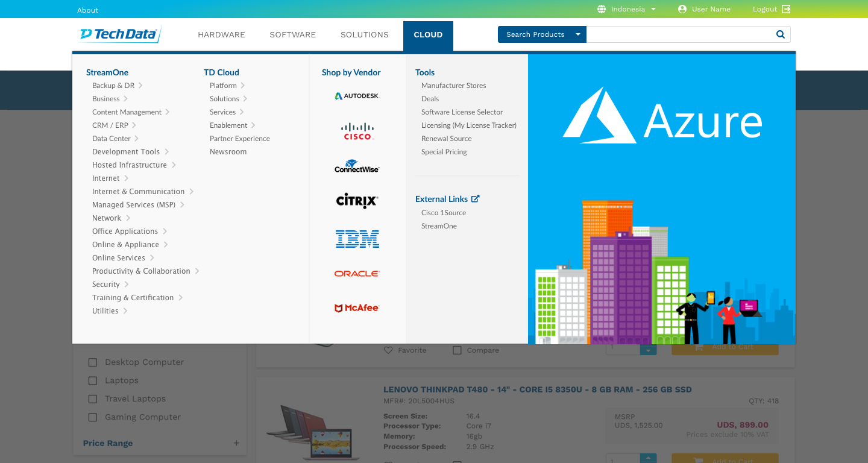Image resolution: width=868 pixels, height=463 pixels.
Task: Open the ConnectWise vendor logo
Action: (x=357, y=166)
